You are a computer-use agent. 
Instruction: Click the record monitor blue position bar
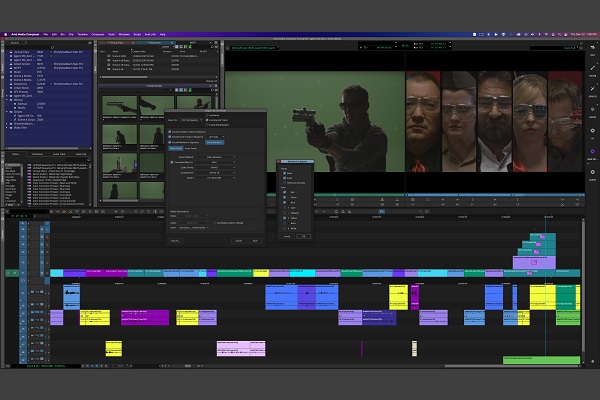point(495,195)
